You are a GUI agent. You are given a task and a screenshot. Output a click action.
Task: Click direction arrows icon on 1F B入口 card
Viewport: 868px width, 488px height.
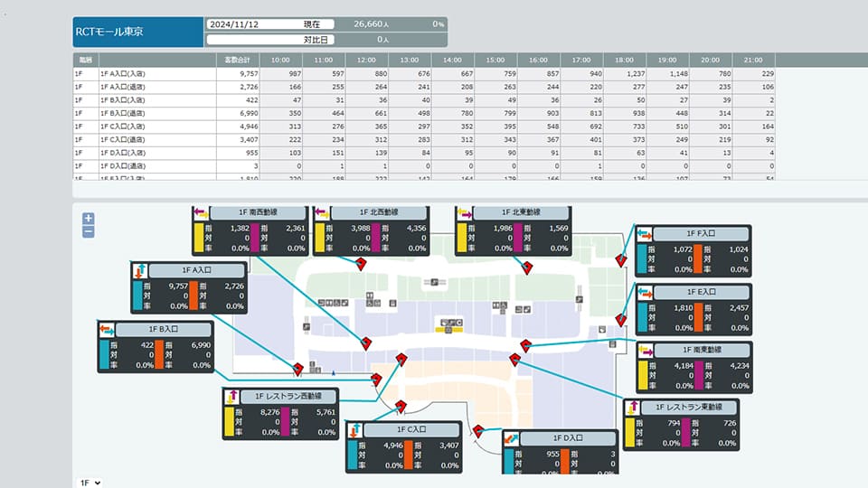(x=107, y=329)
